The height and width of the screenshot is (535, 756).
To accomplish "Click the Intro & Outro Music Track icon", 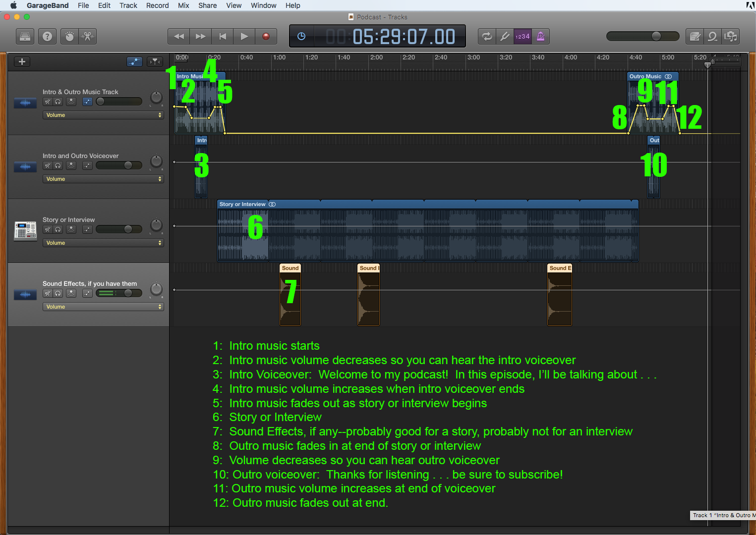I will (x=25, y=103).
